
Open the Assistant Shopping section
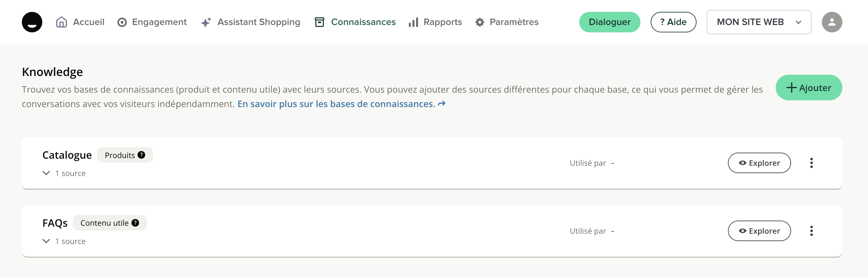(250, 22)
